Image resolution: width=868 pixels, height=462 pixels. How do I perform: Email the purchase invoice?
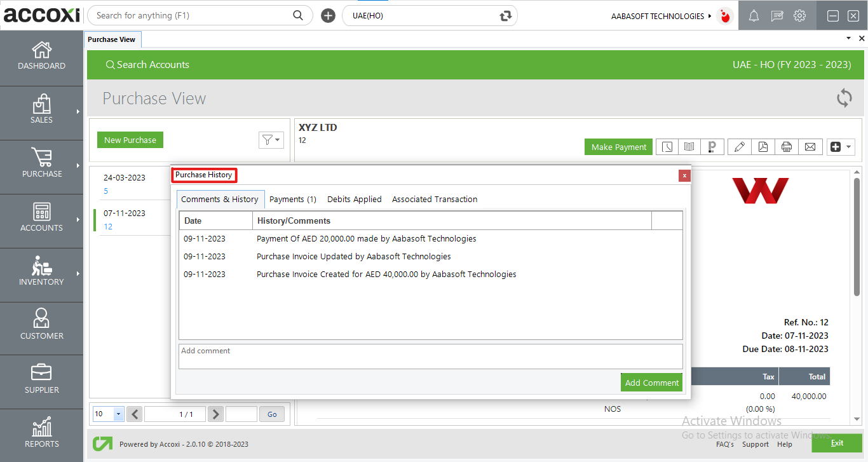point(810,146)
